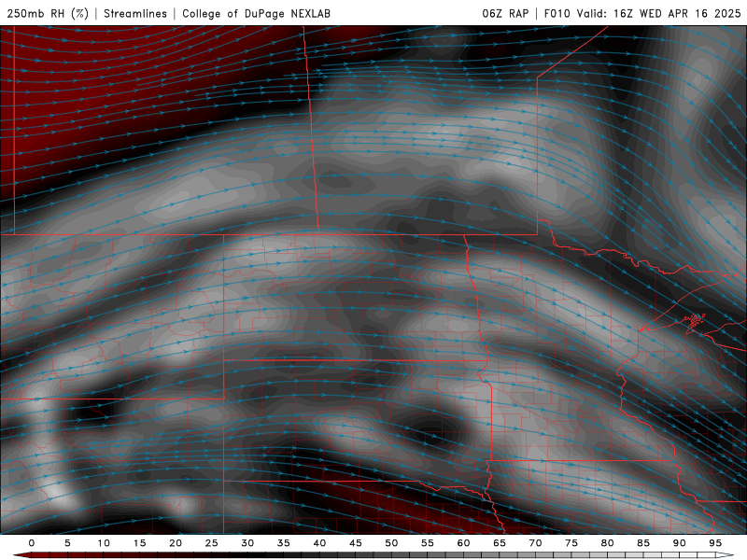Click the 'Streamlines' label in header
The height and width of the screenshot is (560, 747).
[x=135, y=13]
